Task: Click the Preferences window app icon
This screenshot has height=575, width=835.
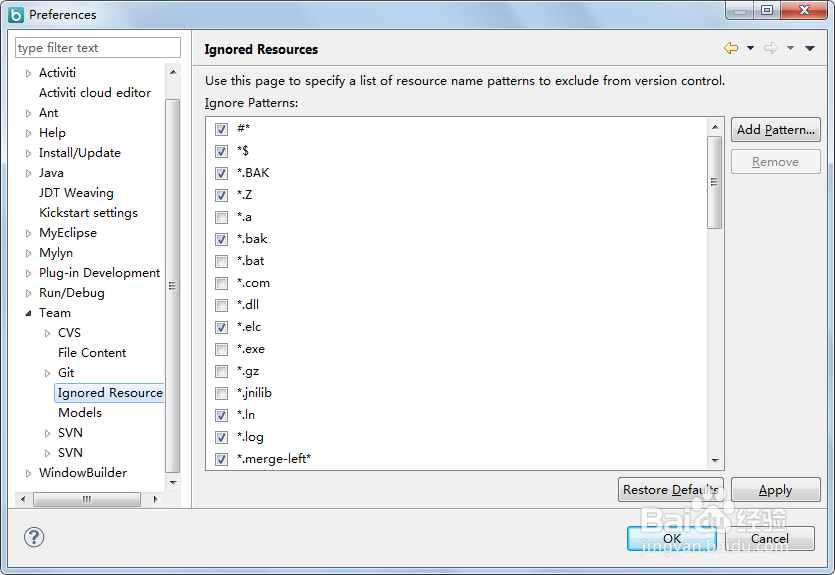Action: point(16,14)
